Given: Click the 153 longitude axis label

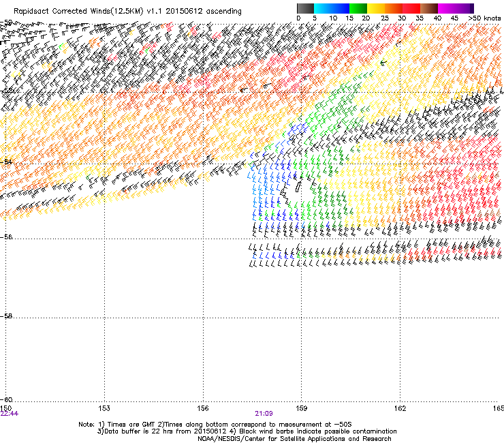Looking at the screenshot, I should (x=104, y=408).
